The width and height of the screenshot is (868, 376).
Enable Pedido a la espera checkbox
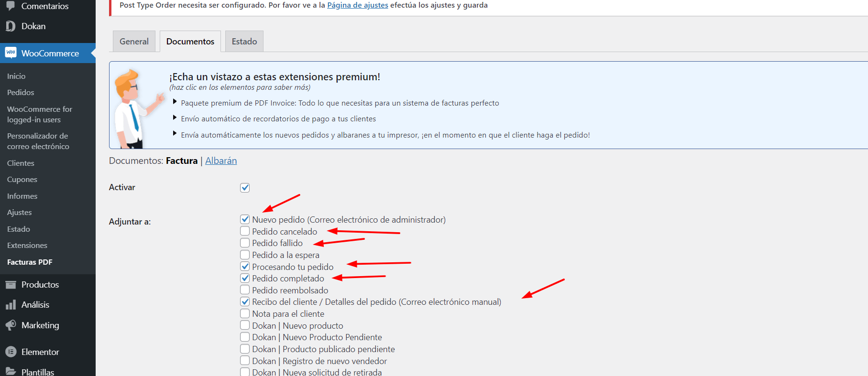245,255
